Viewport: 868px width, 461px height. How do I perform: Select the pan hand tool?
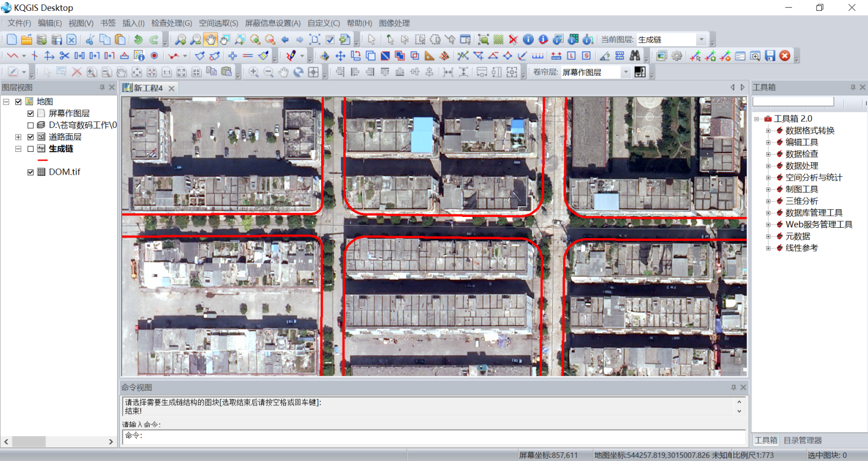click(x=210, y=40)
